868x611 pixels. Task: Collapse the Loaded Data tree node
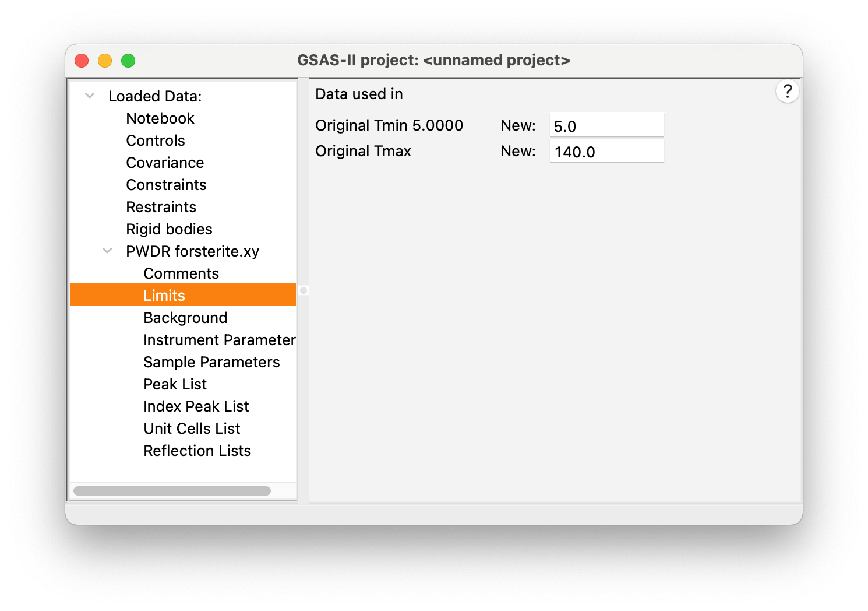tap(90, 96)
